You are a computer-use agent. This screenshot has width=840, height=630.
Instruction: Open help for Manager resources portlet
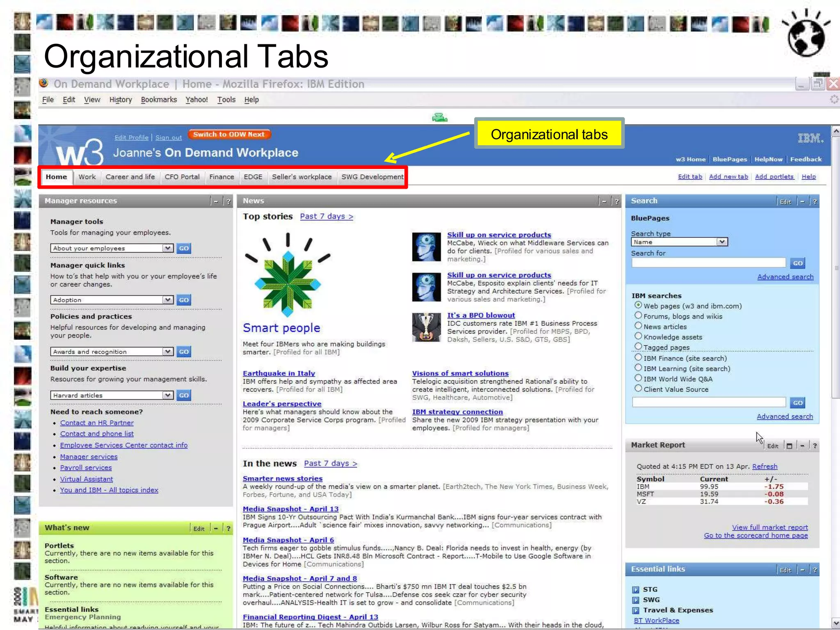coord(228,201)
